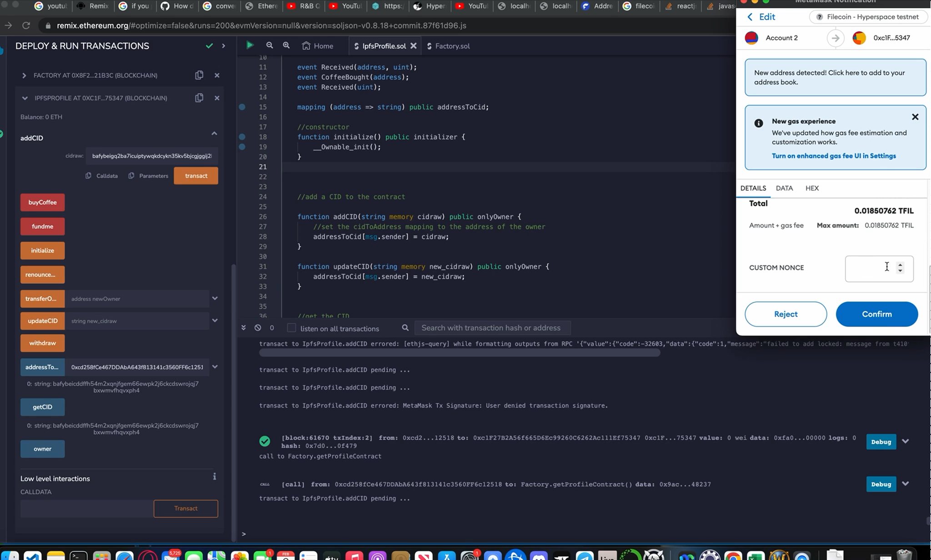The height and width of the screenshot is (560, 931).
Task: Debug the block 61670 transaction
Action: pos(881,442)
